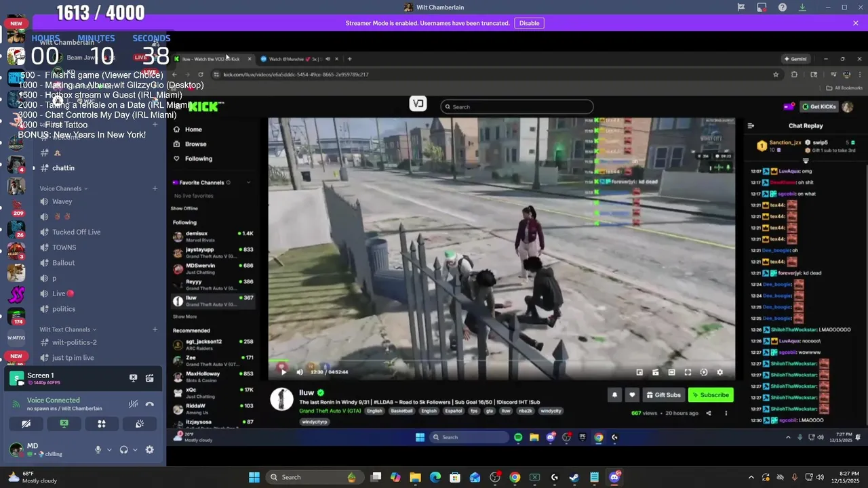Seek on the Kick video progress bar

click(x=501, y=361)
